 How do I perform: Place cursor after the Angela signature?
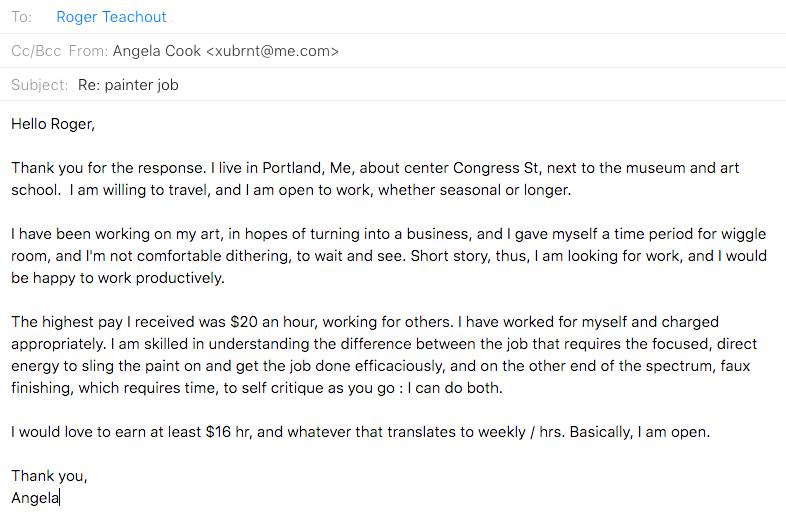tap(60, 498)
